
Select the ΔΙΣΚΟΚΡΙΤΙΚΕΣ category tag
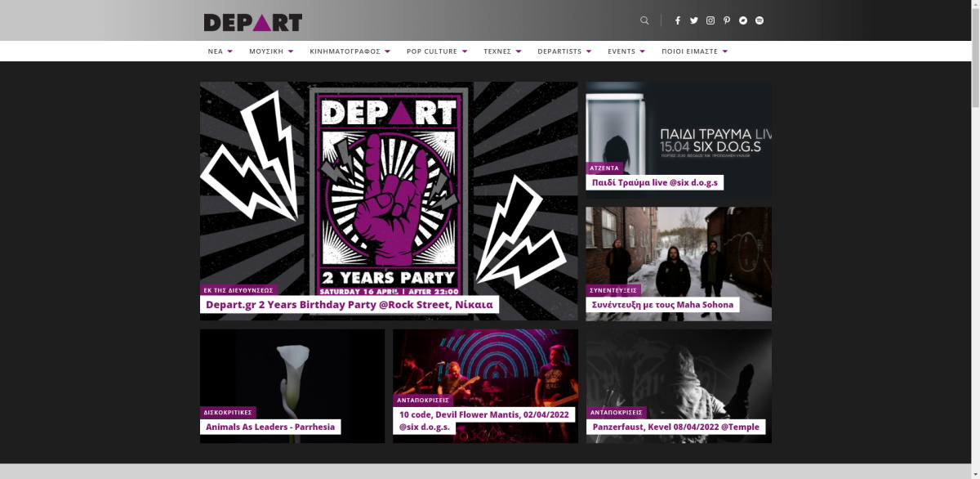[228, 413]
